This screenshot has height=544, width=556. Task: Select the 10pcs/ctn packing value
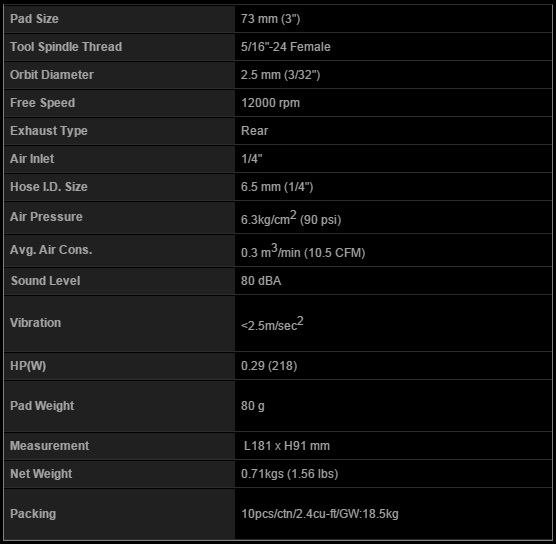(x=319, y=514)
